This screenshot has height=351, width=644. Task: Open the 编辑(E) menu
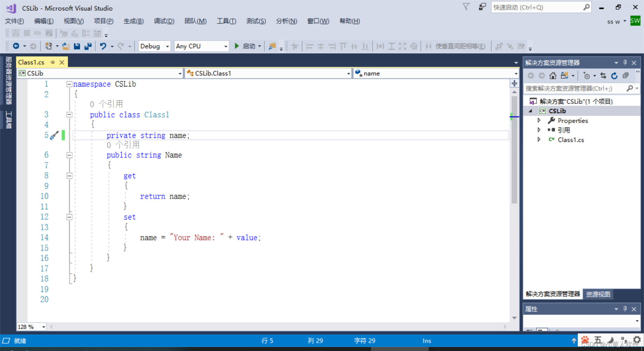coord(44,21)
